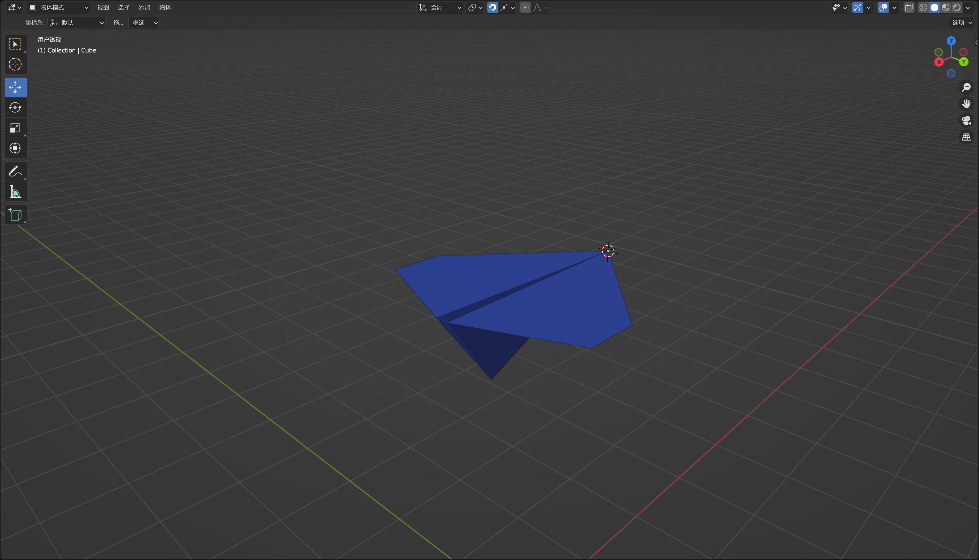Open the 物体模式 mode dropdown

click(58, 7)
